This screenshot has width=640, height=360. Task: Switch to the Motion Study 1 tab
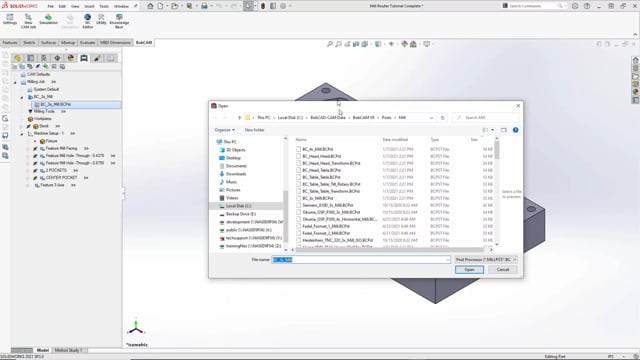[x=68, y=350]
